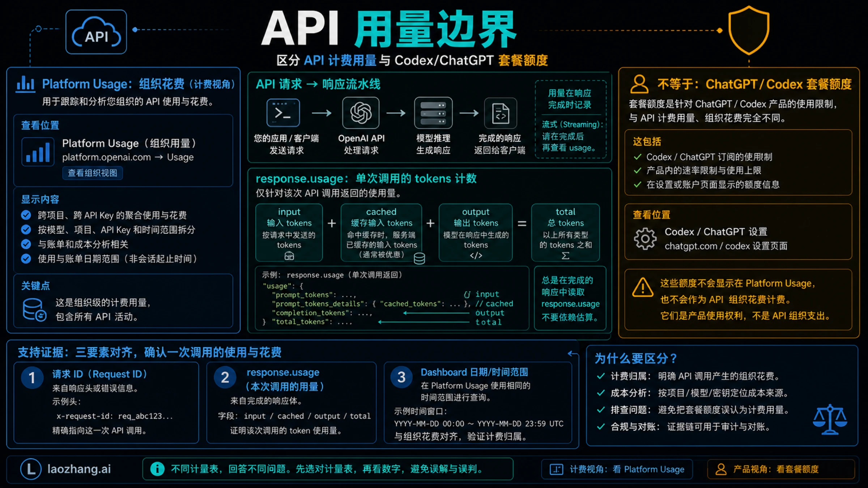Click checkmark for 使用与账单日期范围
868x488 pixels.
pos(26,259)
